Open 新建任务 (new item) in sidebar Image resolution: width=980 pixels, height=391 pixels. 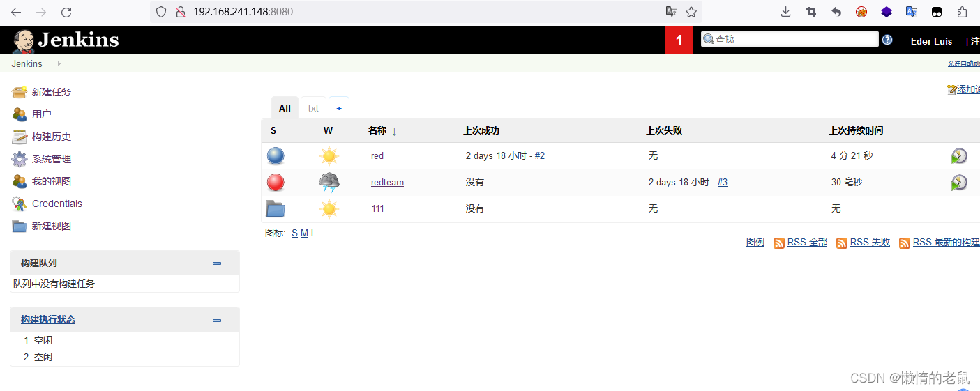52,92
